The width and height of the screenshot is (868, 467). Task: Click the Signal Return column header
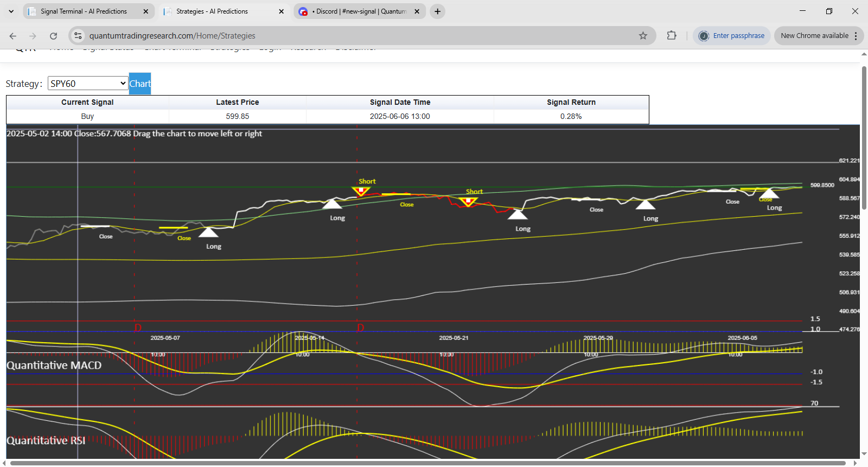[571, 102]
